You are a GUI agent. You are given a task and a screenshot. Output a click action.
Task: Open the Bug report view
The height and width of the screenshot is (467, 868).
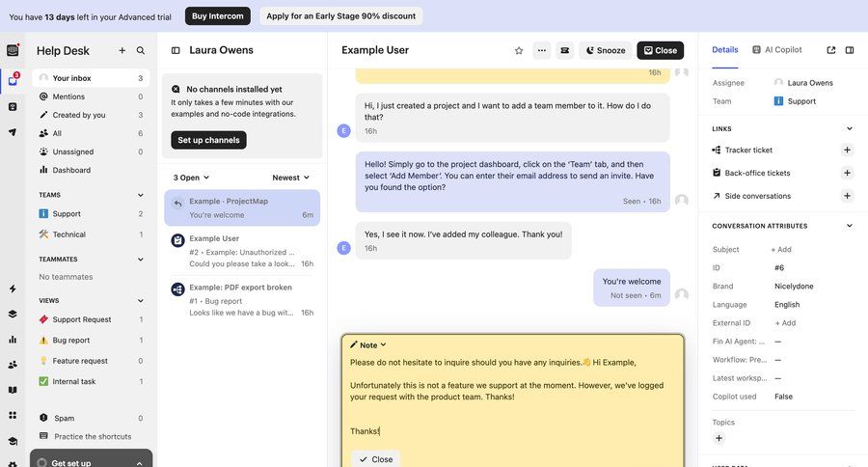pos(91,341)
